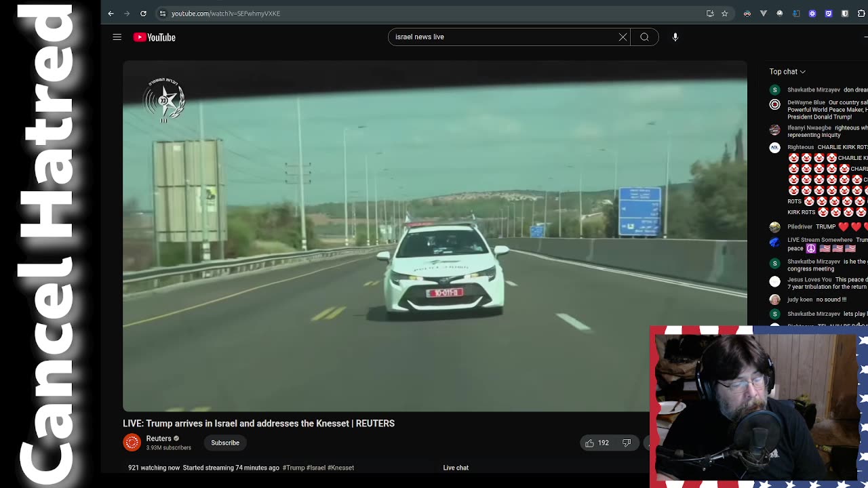The height and width of the screenshot is (488, 868).
Task: Reload the YouTube page
Action: [143, 14]
